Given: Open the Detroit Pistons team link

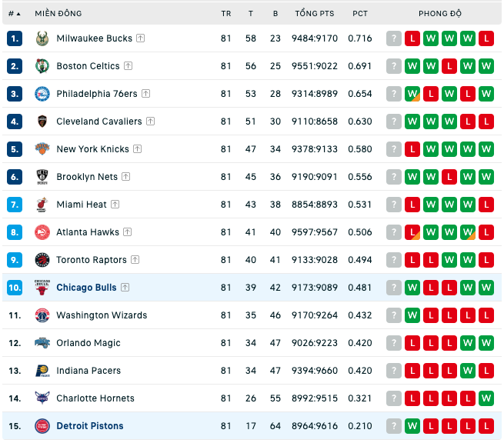Looking at the screenshot, I should [x=90, y=426].
